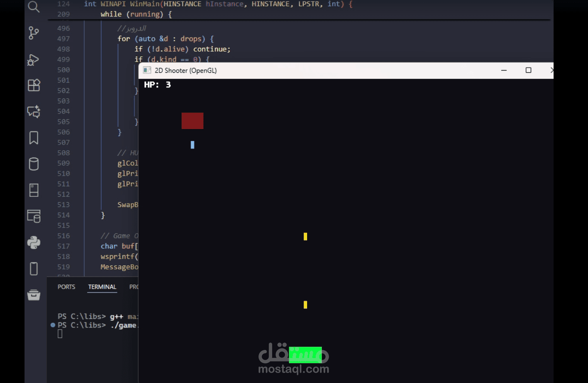The image size is (588, 383).
Task: Open the Run and Debug view
Action: (x=34, y=60)
